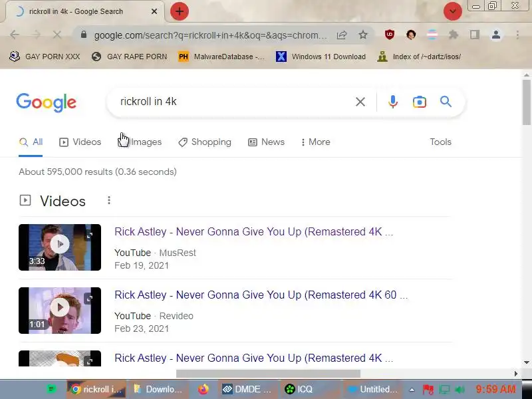Open a new tab with the red plus button
Screen dimensions: 532x399
tap(179, 11)
